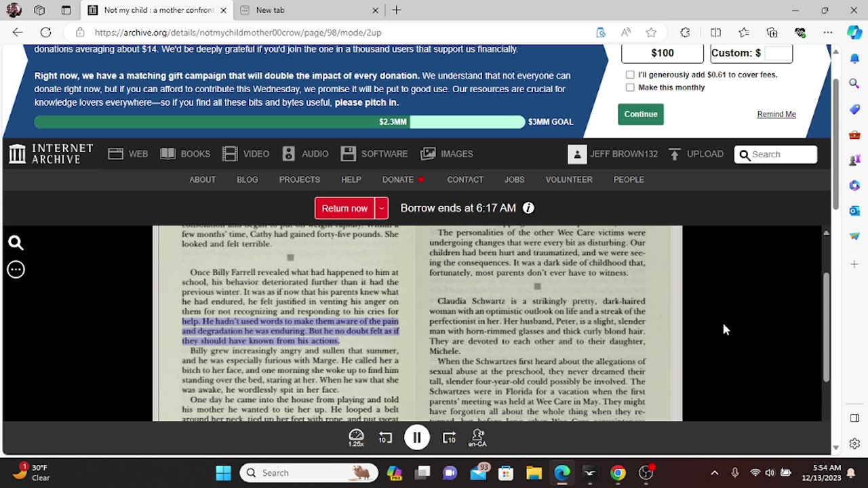This screenshot has width=868, height=488.
Task: Open the People link
Action: point(629,180)
